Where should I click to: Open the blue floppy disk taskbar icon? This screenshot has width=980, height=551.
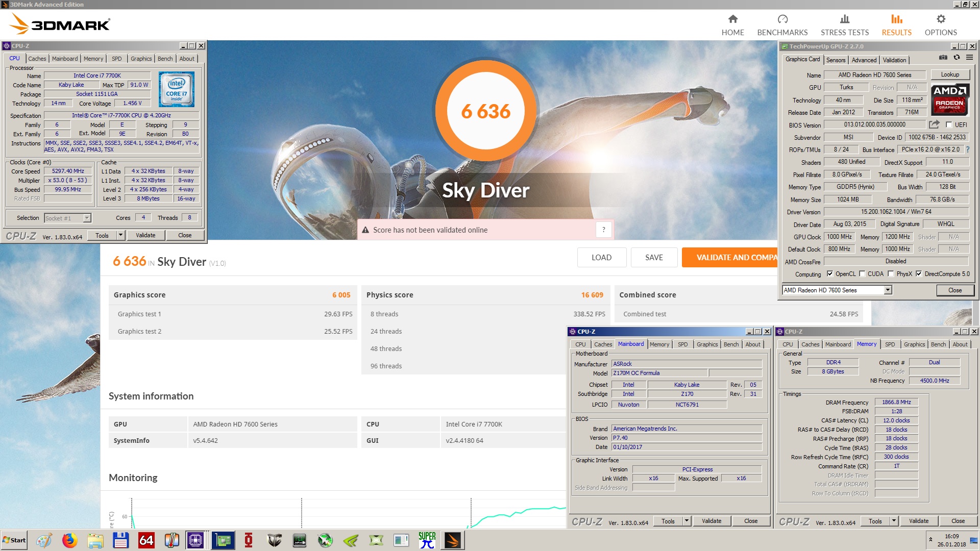(120, 540)
